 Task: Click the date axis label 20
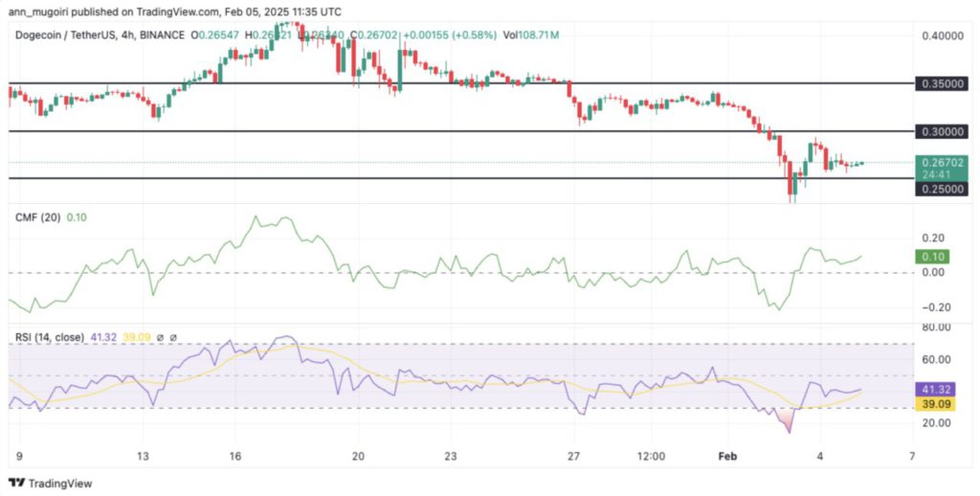point(359,457)
